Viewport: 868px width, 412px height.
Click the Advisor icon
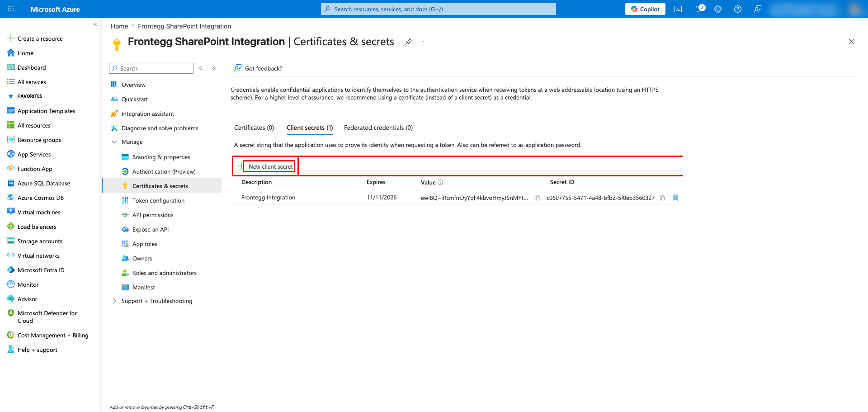11,299
